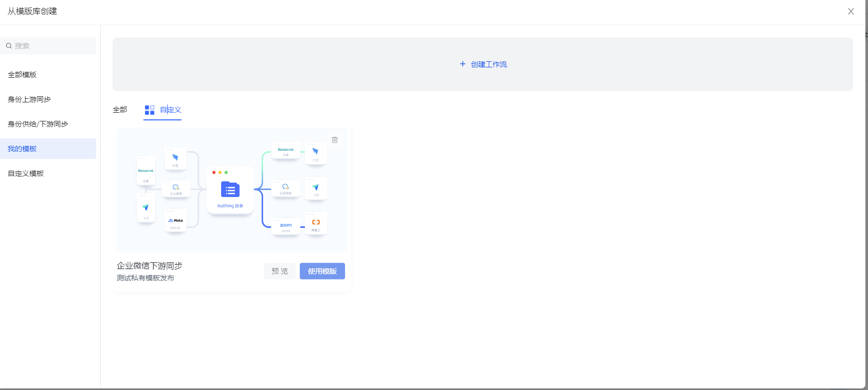Switch to the 全部 tab
Image resolution: width=868 pixels, height=390 pixels.
[x=120, y=110]
